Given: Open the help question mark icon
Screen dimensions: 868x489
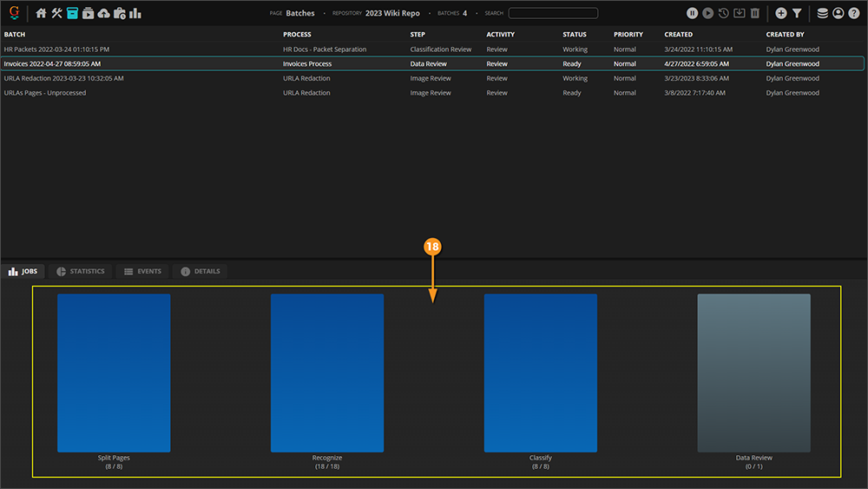Looking at the screenshot, I should click(x=854, y=13).
